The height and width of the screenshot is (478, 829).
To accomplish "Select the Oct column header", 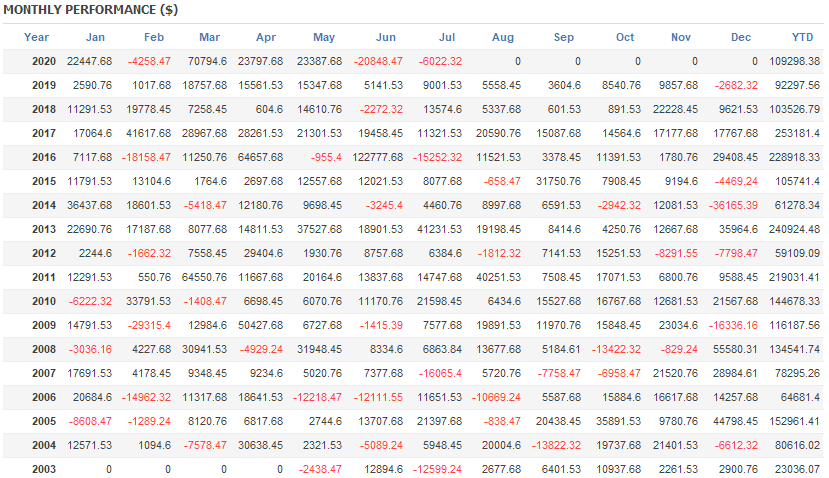I will click(625, 37).
